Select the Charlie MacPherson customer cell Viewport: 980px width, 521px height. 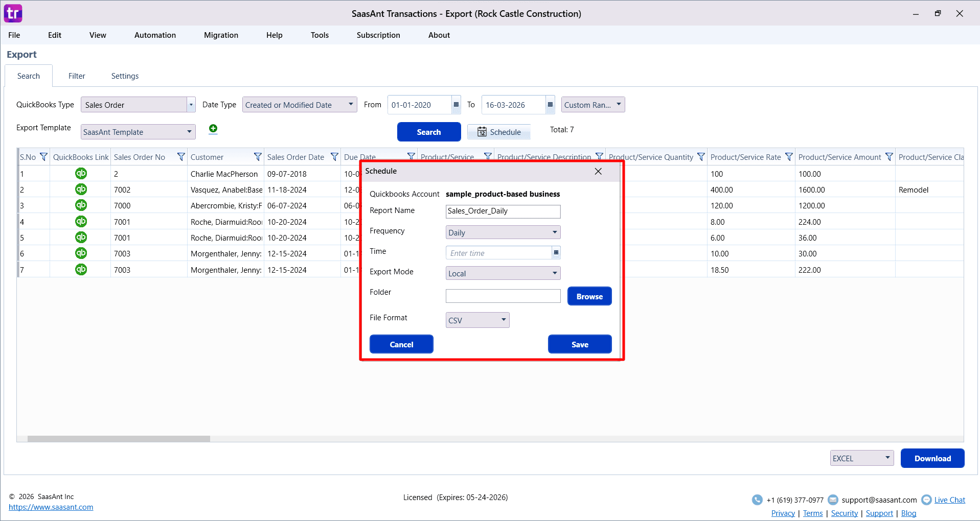[x=225, y=174]
